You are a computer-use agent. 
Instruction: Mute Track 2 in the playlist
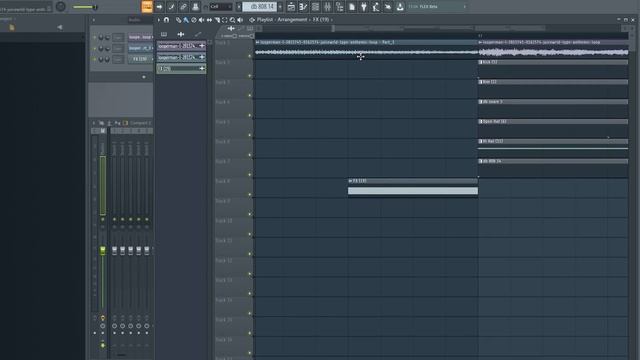[x=250, y=76]
